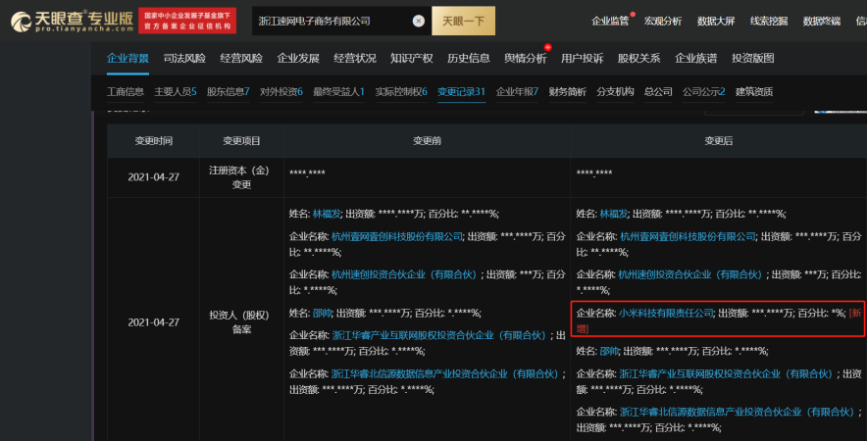The width and height of the screenshot is (868, 442).
Task: Click the 变更时间 column header
Action: point(153,141)
